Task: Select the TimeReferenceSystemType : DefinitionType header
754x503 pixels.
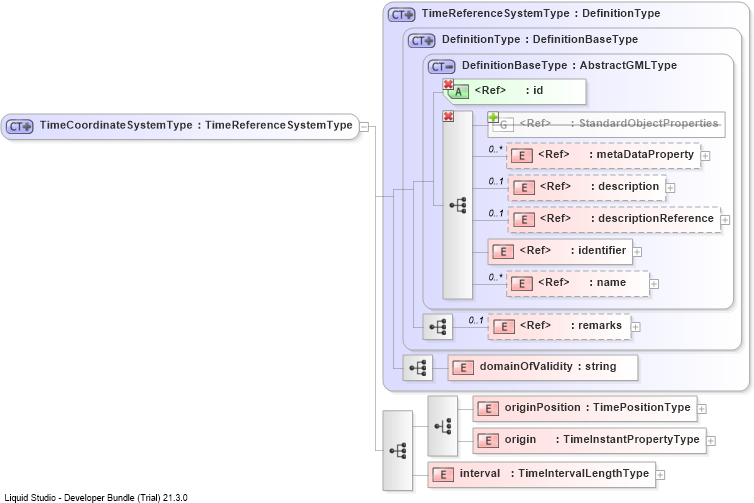Action: [541, 13]
